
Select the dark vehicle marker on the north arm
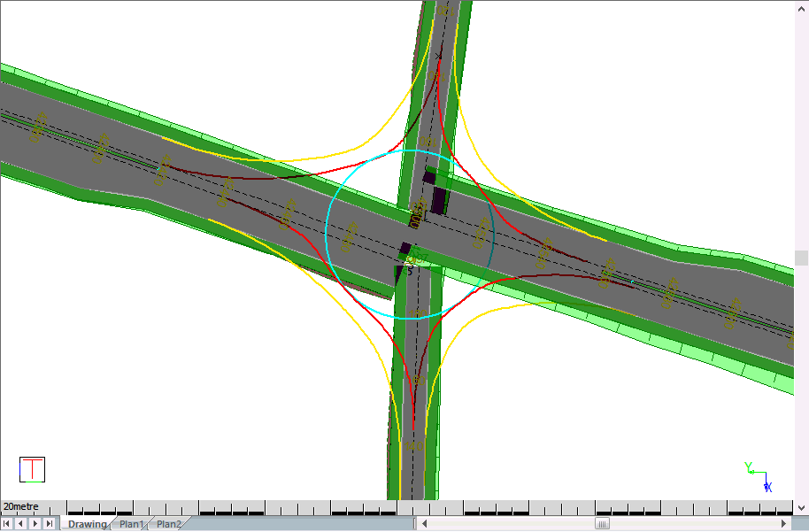coord(439,197)
